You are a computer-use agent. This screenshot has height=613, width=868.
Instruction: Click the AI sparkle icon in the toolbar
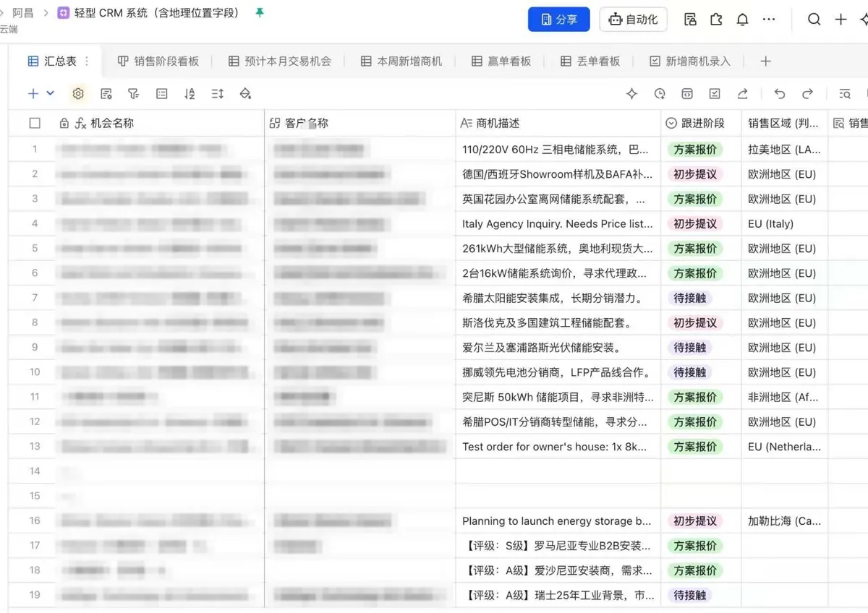click(x=631, y=94)
